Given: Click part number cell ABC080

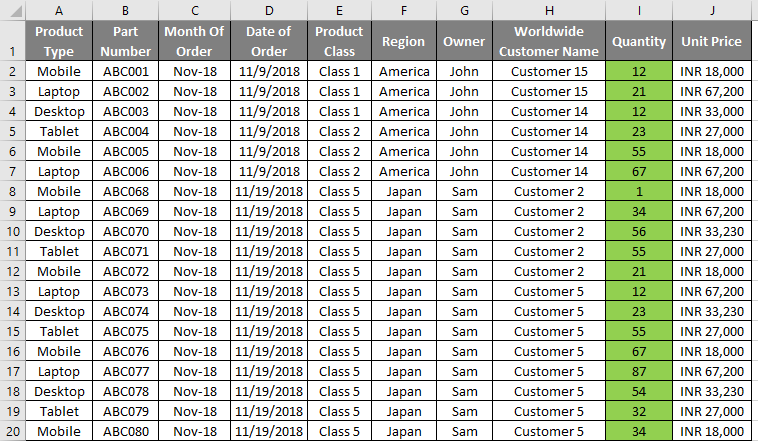Looking at the screenshot, I should point(126,431).
